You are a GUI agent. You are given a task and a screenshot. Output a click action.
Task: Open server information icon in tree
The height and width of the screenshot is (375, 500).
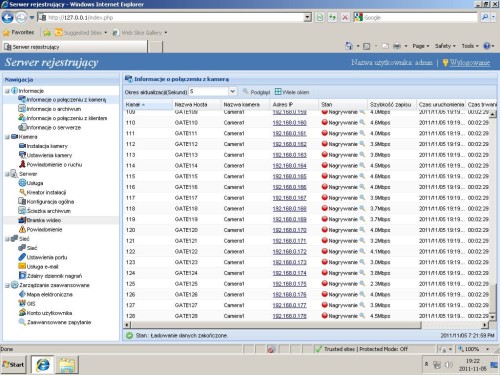(22, 127)
